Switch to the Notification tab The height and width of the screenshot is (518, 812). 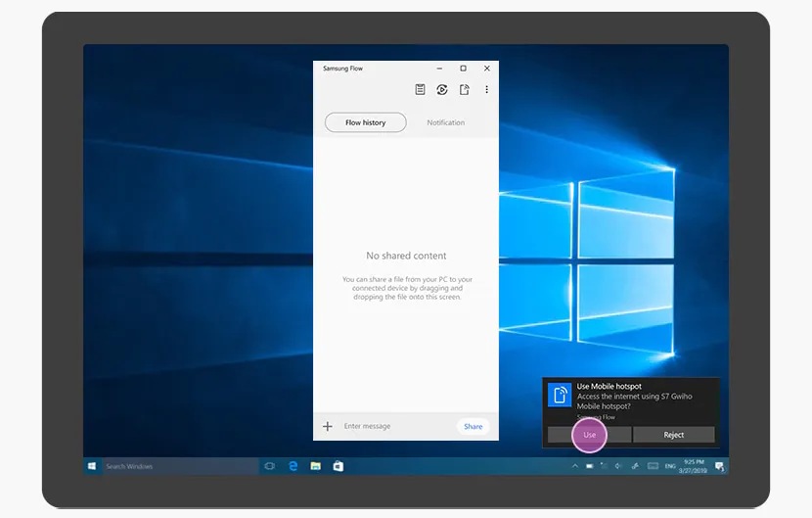445,122
